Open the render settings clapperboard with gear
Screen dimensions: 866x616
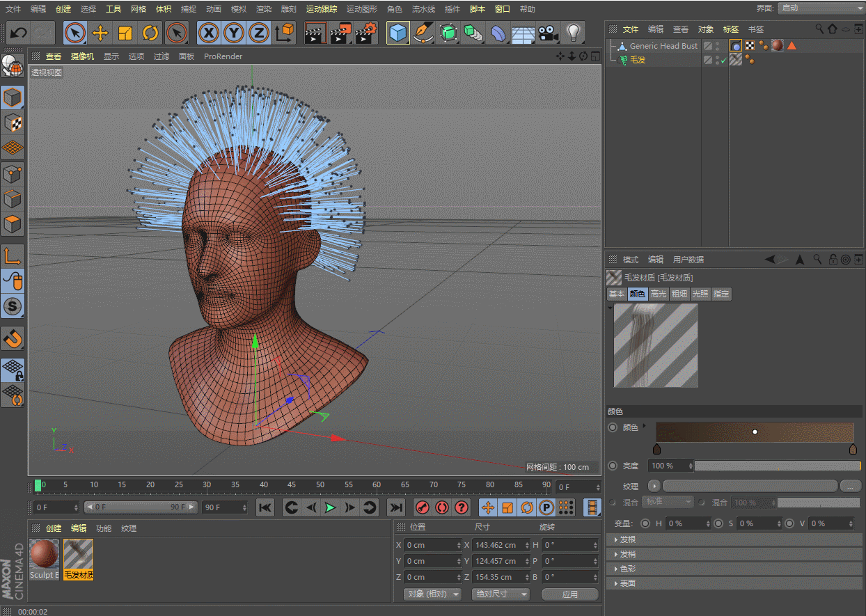tap(366, 33)
